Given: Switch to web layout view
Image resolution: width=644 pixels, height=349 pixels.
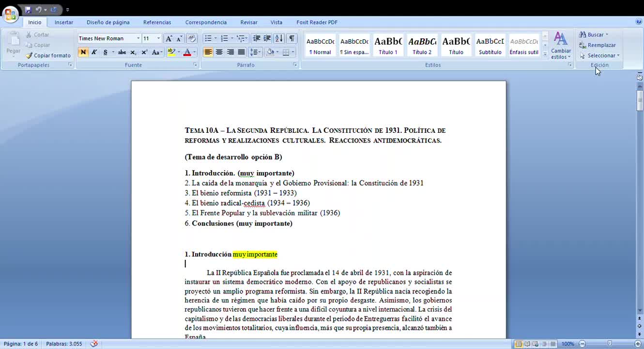Looking at the screenshot, I should coord(535,344).
